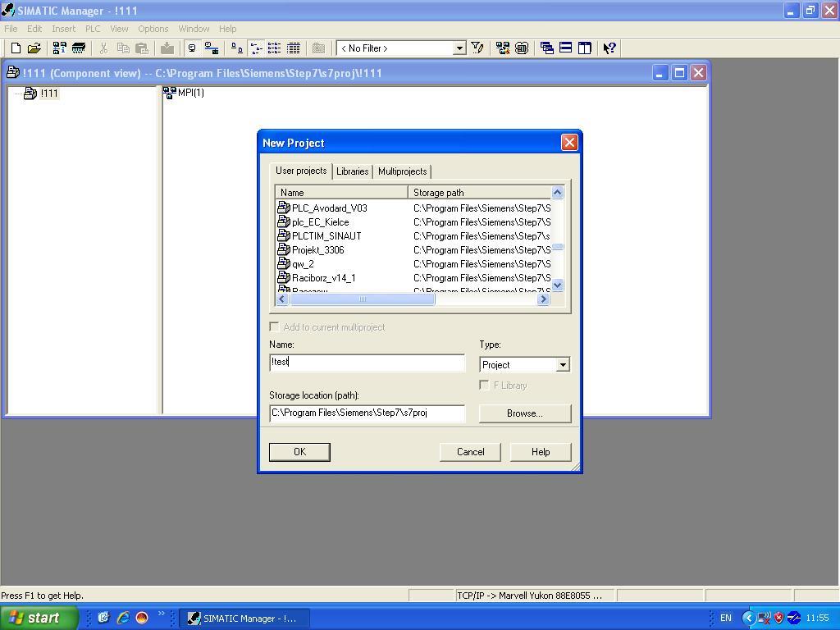Viewport: 840px width, 630px height.
Task: Click the Paste clipboard toolbar icon
Action: point(142,48)
